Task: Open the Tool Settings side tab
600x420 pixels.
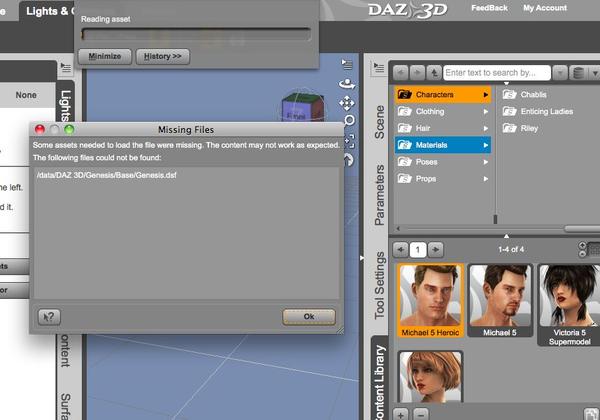Action: pos(379,285)
